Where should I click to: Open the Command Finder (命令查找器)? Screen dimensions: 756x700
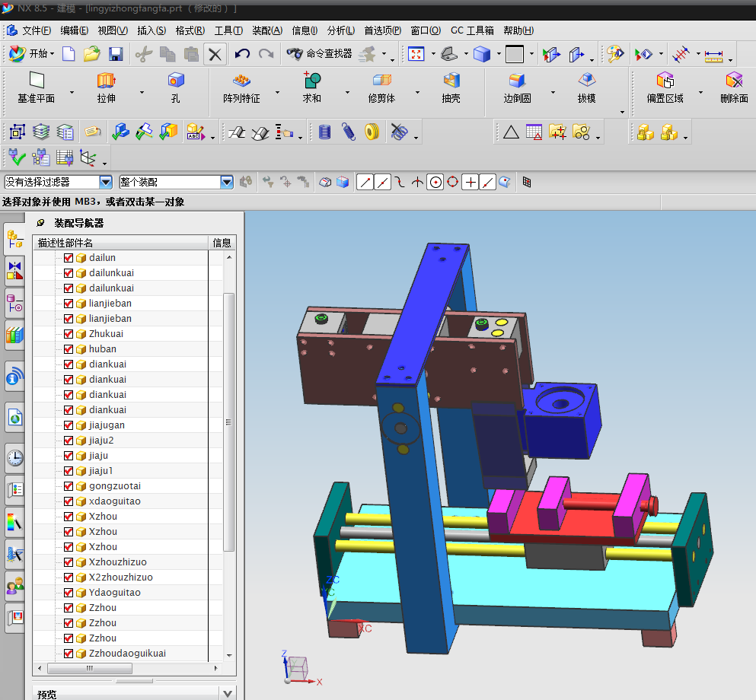319,53
